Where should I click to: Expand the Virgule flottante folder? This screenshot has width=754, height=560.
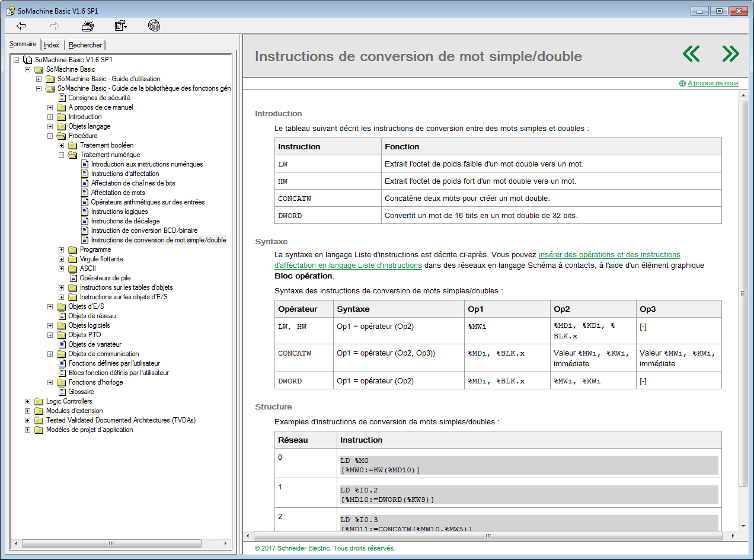[62, 259]
